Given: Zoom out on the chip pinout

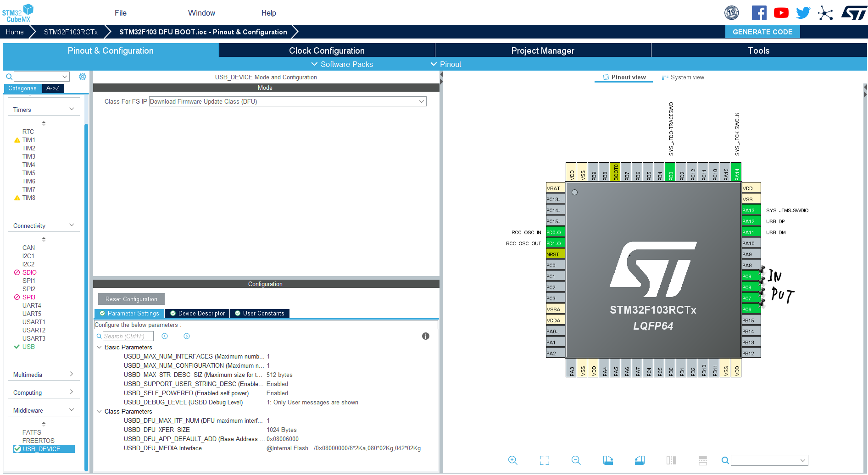Looking at the screenshot, I should [x=576, y=460].
